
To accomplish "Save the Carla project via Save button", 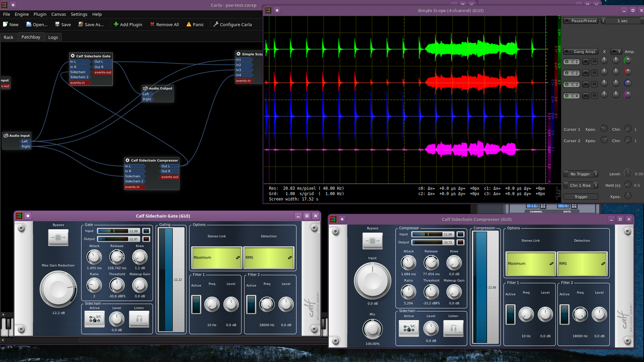I will [x=62, y=24].
